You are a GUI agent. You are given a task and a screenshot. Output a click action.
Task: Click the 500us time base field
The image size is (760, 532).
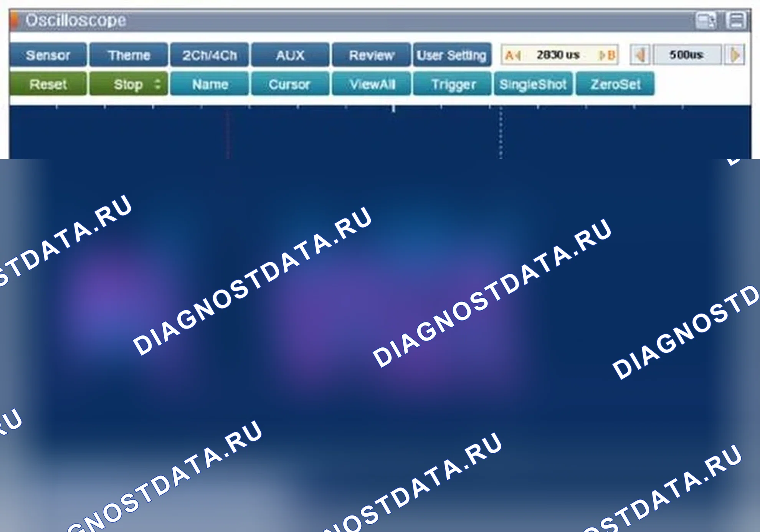(x=687, y=55)
